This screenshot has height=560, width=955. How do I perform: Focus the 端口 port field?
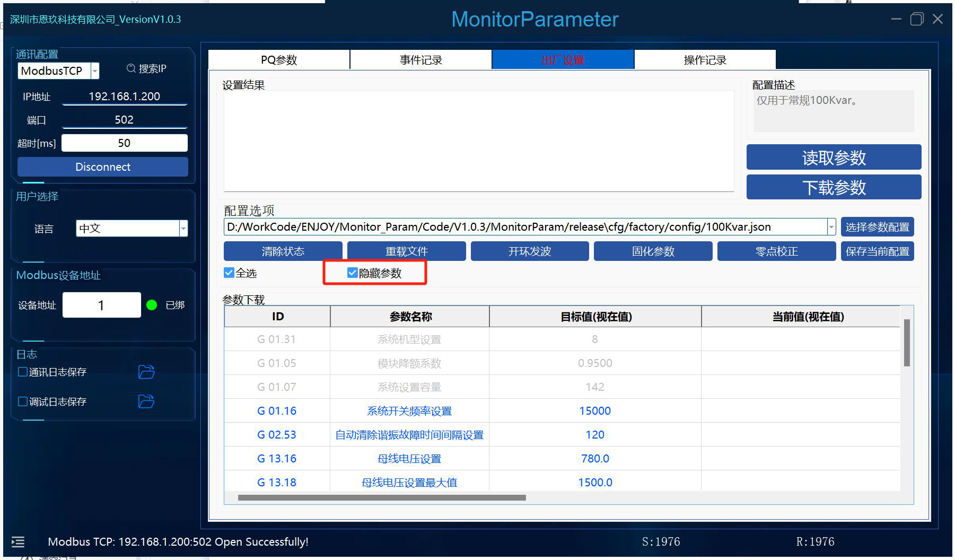(125, 120)
